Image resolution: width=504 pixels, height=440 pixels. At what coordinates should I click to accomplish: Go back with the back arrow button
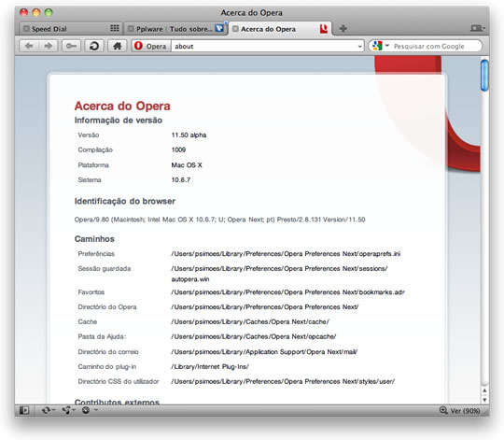[x=29, y=46]
